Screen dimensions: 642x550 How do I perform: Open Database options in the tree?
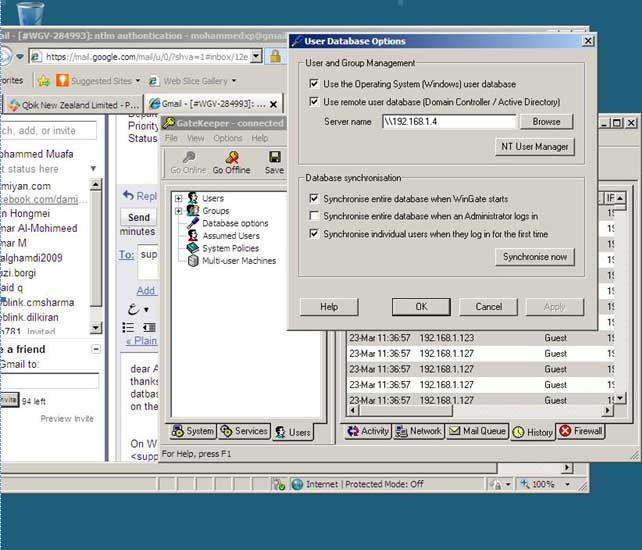pyautogui.click(x=235, y=223)
